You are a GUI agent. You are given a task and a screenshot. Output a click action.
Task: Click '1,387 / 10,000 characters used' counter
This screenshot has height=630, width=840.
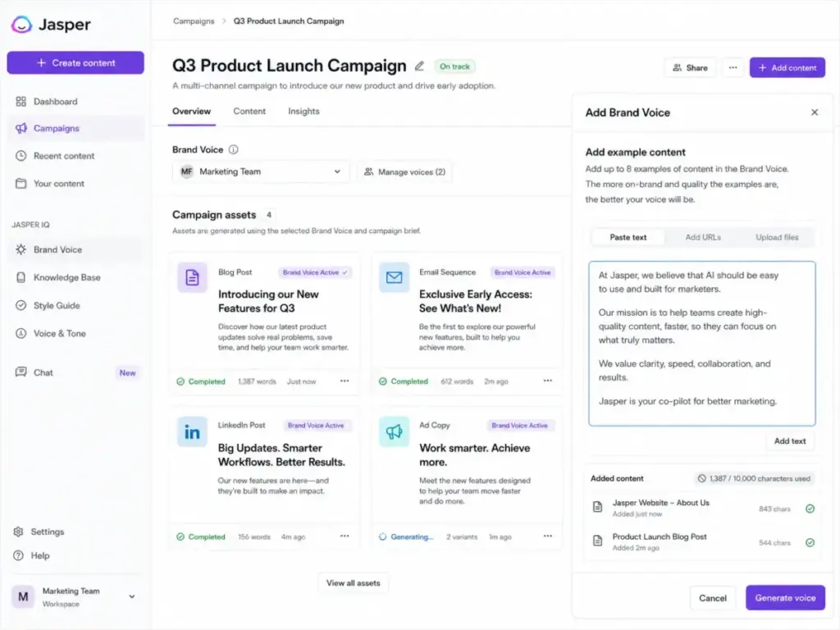pyautogui.click(x=754, y=478)
